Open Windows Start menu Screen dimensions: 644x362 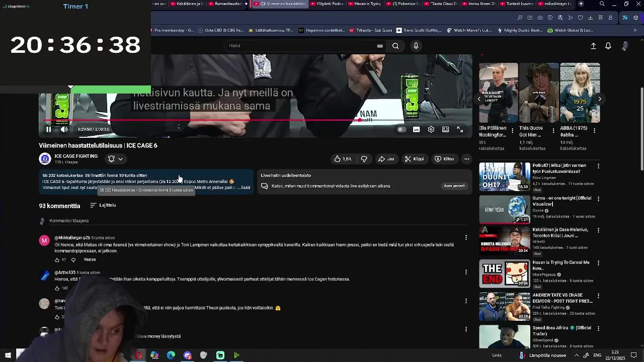(8, 355)
